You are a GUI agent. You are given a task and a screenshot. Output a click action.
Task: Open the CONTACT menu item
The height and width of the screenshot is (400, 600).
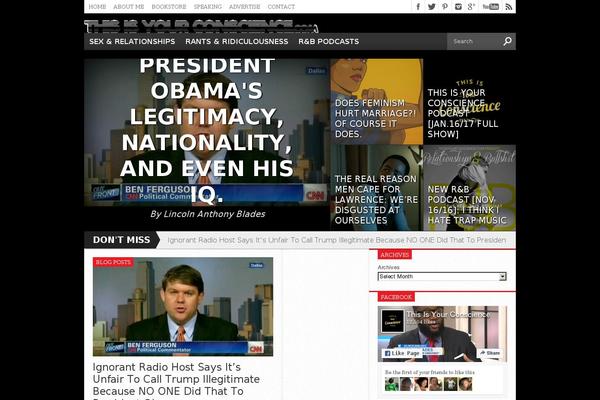coord(281,7)
